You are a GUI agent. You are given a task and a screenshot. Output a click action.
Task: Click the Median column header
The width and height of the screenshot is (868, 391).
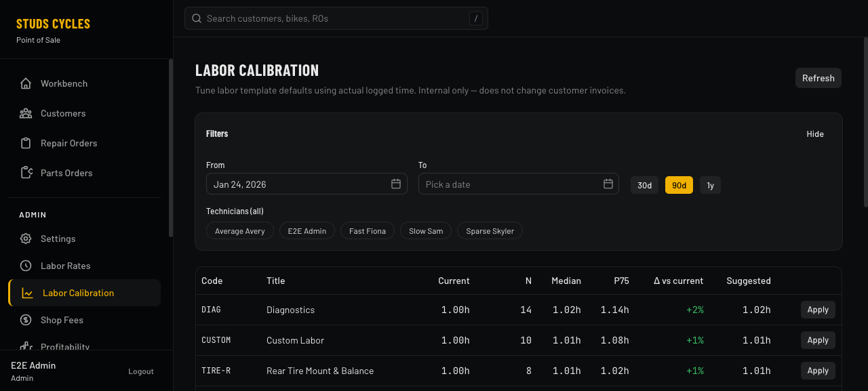tap(566, 281)
